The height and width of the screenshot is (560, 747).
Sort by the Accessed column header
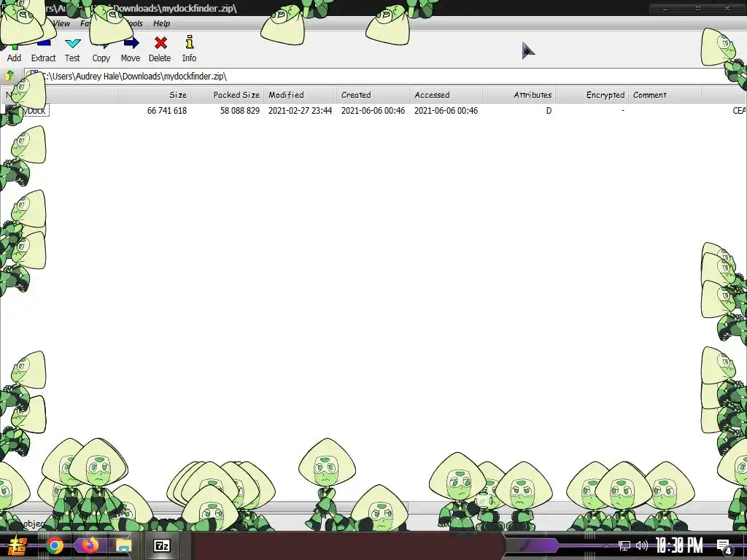pos(446,95)
